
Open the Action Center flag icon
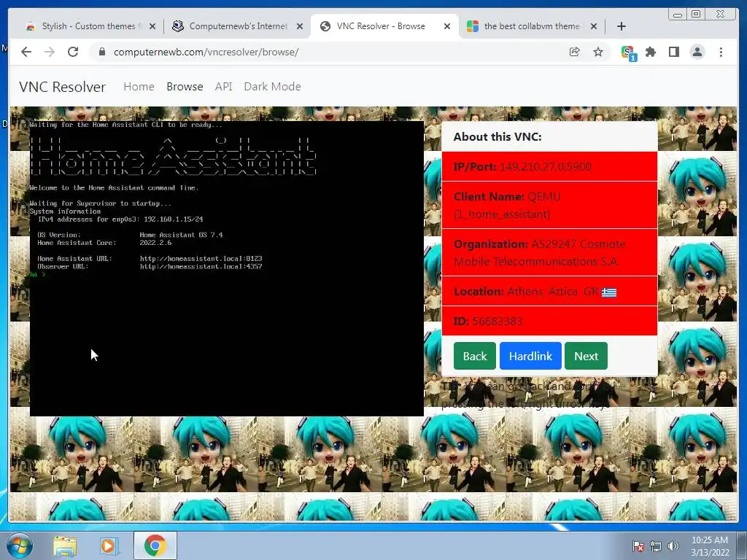tap(638, 546)
